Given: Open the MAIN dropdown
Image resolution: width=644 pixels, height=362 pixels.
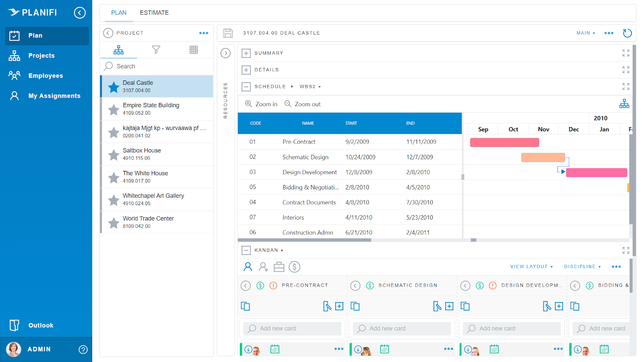Looking at the screenshot, I should tap(585, 33).
